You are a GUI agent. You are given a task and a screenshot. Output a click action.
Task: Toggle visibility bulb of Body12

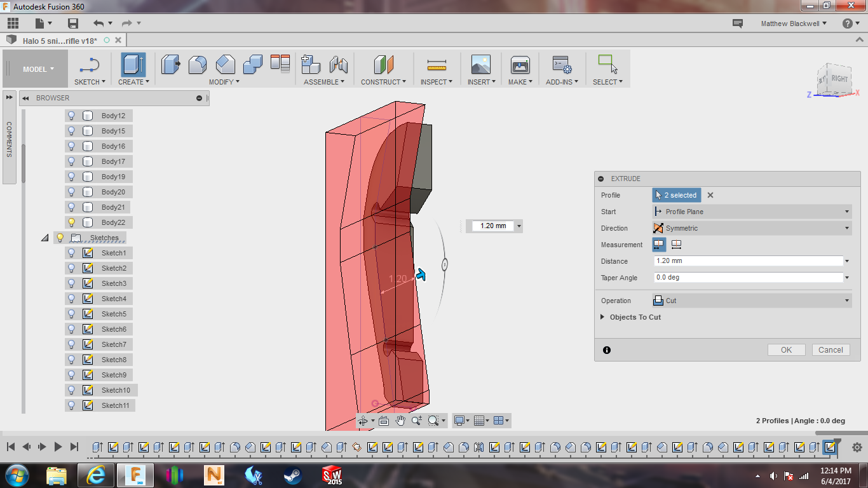coord(72,116)
